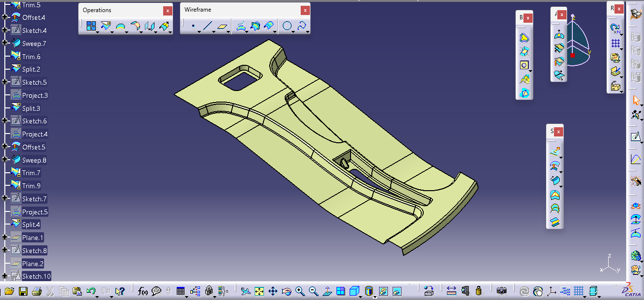Click the Open folder icon
The width and height of the screenshot is (644, 300).
(9, 291)
